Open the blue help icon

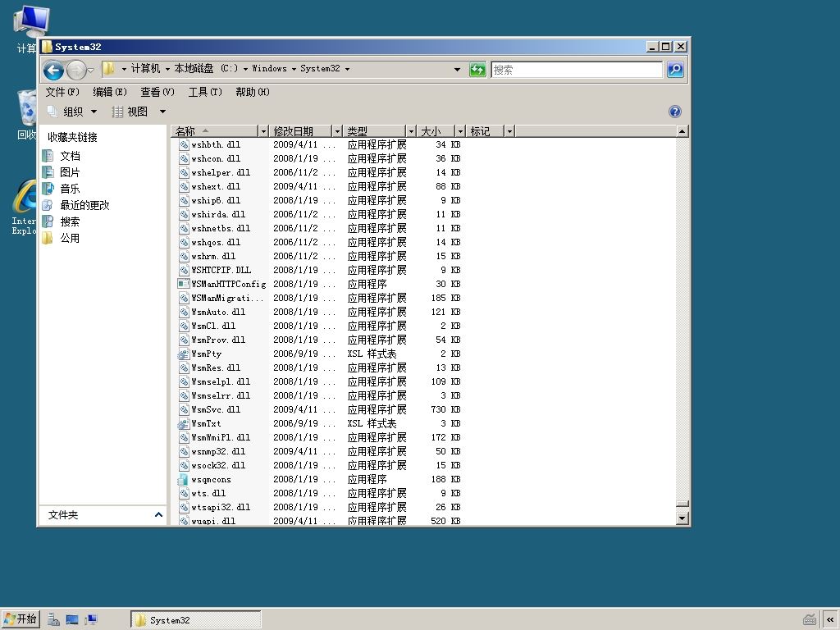click(x=674, y=112)
